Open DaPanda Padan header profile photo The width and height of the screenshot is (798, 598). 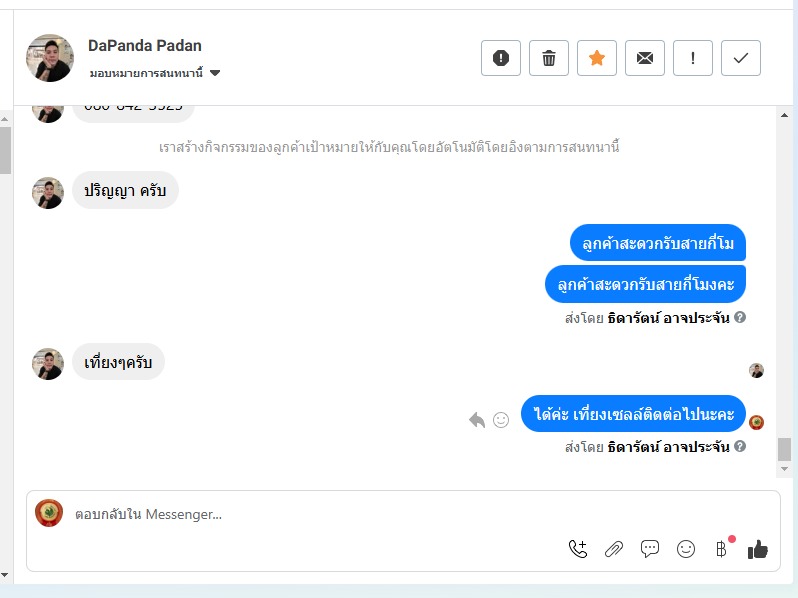(50, 58)
